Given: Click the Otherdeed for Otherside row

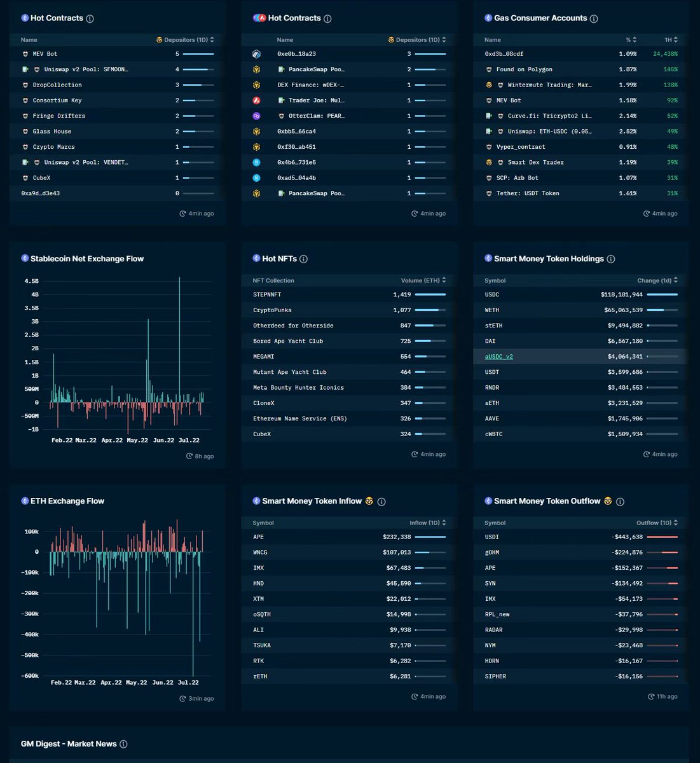Looking at the screenshot, I should (x=349, y=326).
